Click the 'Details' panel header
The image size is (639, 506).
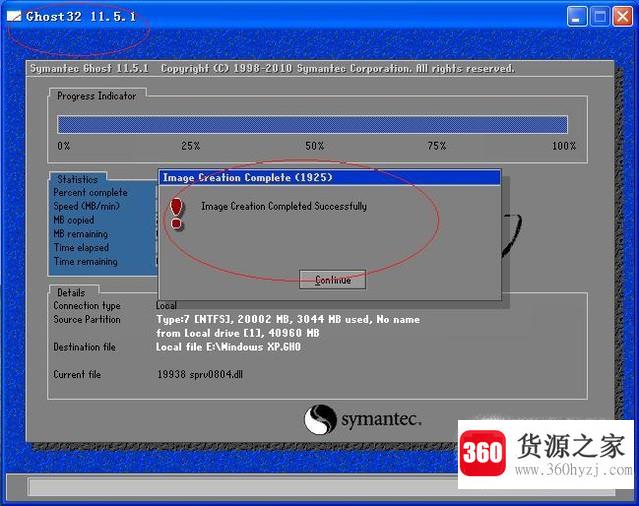click(x=71, y=293)
